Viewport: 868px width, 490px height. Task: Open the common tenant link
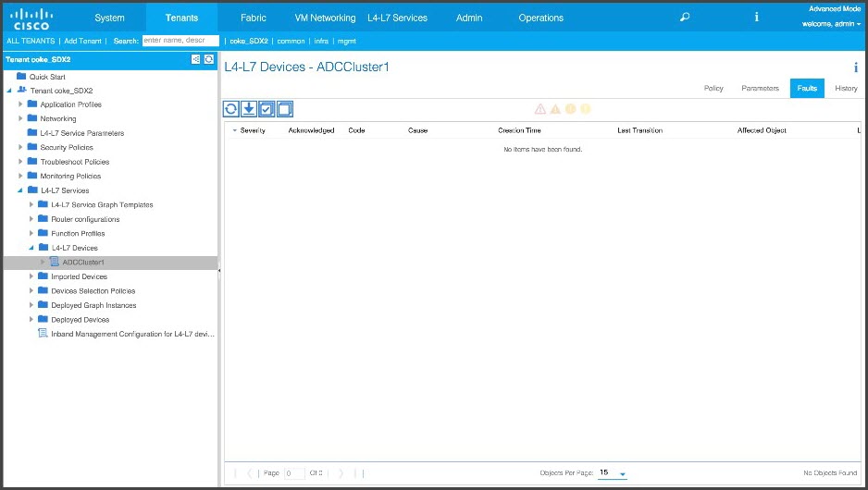[x=291, y=41]
